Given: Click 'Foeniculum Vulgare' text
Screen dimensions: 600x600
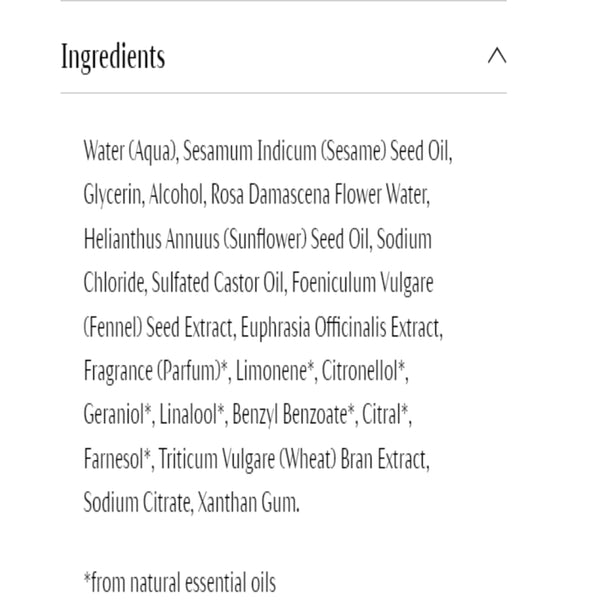Looking at the screenshot, I should coord(363,284).
